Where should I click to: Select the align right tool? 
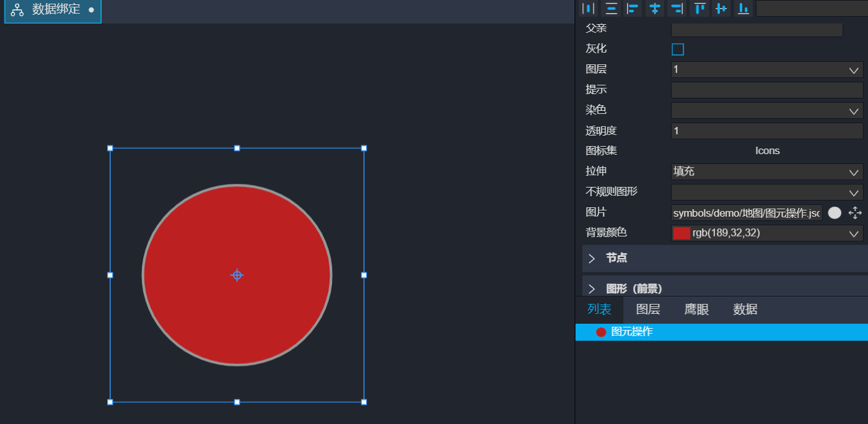[677, 8]
